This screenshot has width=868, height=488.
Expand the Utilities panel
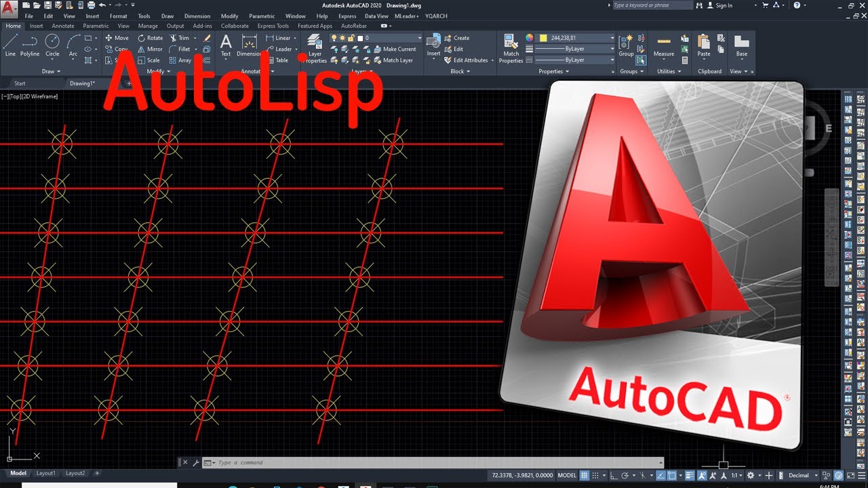[669, 71]
